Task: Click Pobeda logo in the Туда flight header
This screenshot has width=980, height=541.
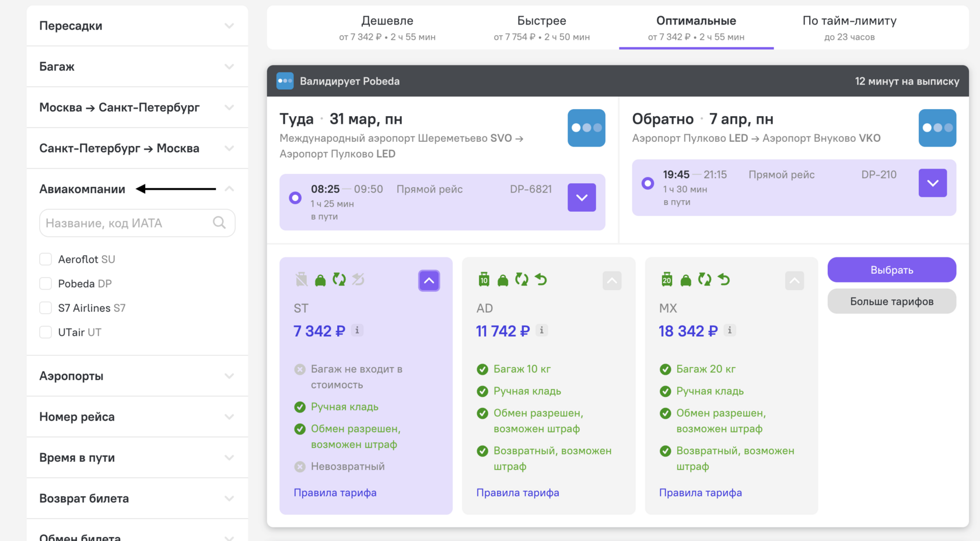Action: (586, 128)
